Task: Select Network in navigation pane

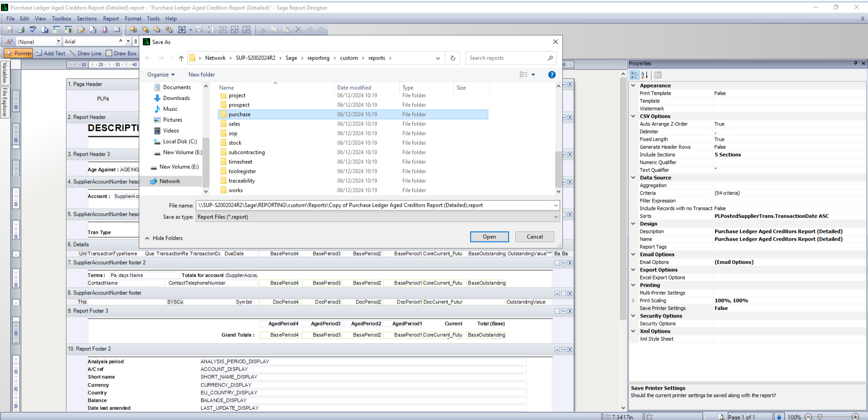Action: pyautogui.click(x=170, y=181)
